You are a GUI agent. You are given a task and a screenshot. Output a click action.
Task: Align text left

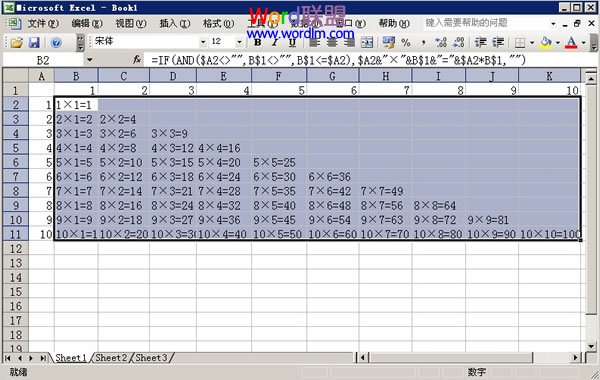315,42
